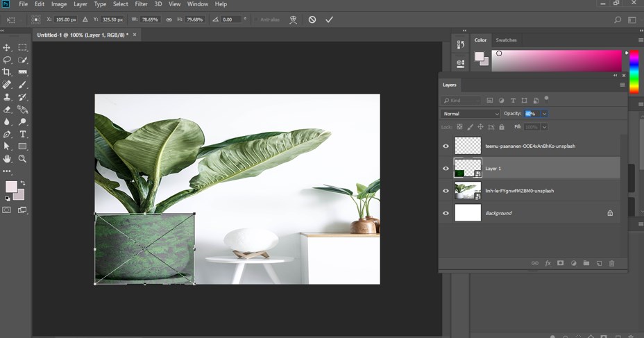Screen dimensions: 644x338
Task: Toggle visibility of Layer 1
Action: 446,168
